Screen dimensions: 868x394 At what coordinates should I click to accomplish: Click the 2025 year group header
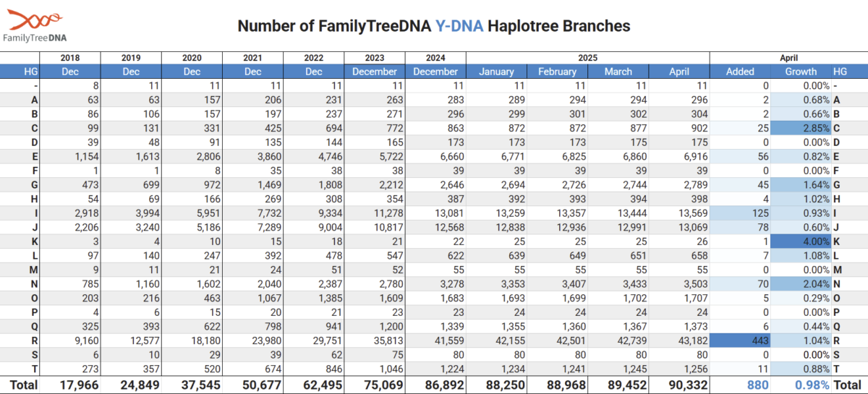point(587,57)
